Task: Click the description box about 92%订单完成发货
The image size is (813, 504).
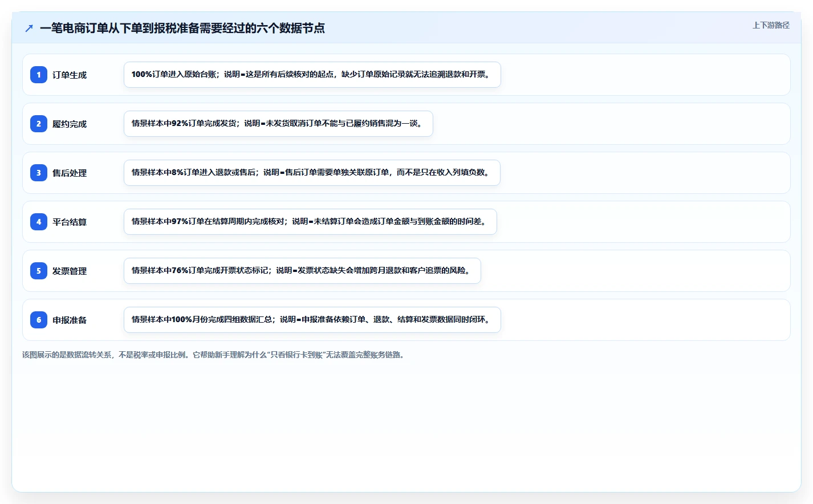Action: coord(278,124)
